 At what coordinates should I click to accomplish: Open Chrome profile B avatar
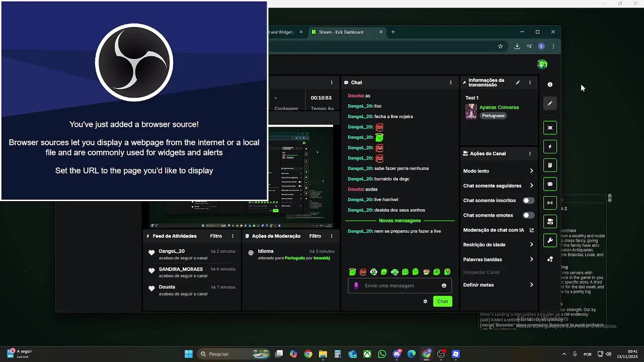pos(541,46)
